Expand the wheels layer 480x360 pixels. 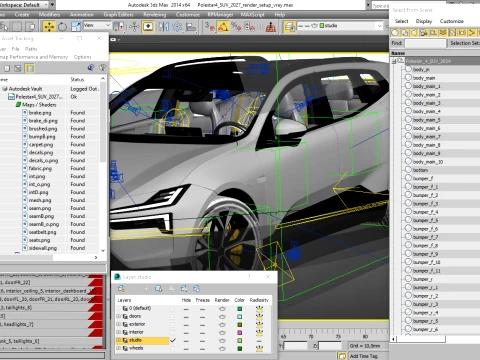(119, 348)
